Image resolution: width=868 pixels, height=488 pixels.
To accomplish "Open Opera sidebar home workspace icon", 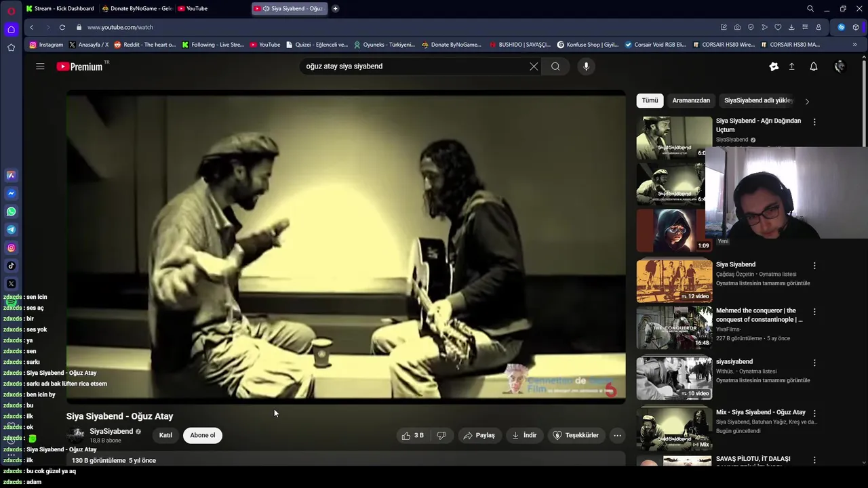I will (x=11, y=29).
